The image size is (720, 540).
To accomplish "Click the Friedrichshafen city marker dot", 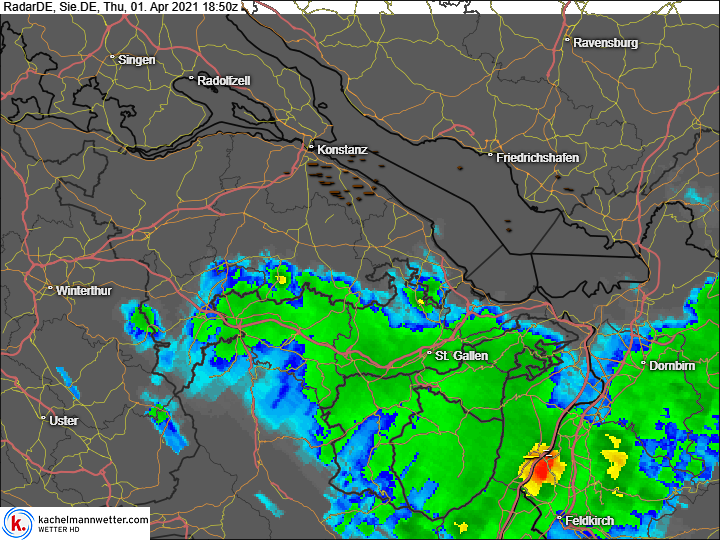I will [x=490, y=155].
